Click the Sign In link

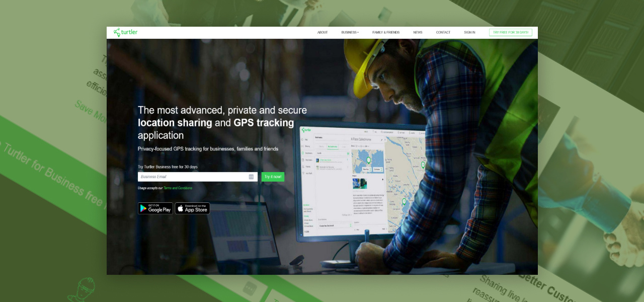(x=469, y=32)
